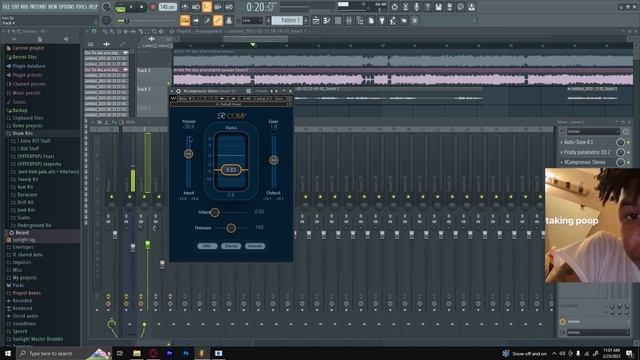Click the green playhead marker on timeline
The image size is (640, 360).
253,44
